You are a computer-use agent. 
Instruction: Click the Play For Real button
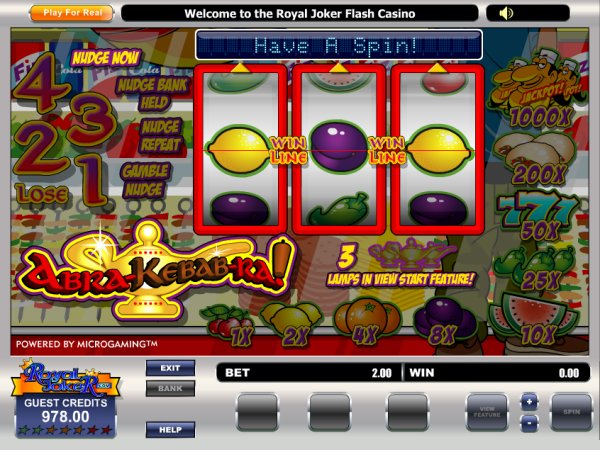(72, 13)
